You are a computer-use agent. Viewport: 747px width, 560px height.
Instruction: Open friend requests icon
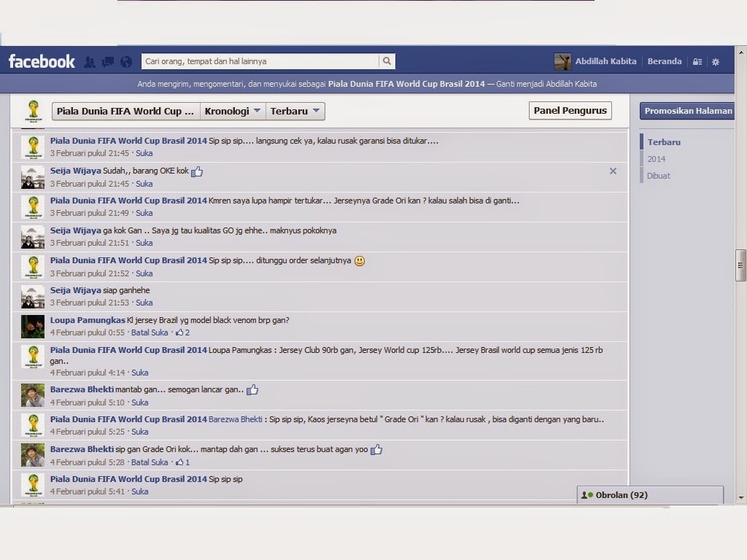90,61
